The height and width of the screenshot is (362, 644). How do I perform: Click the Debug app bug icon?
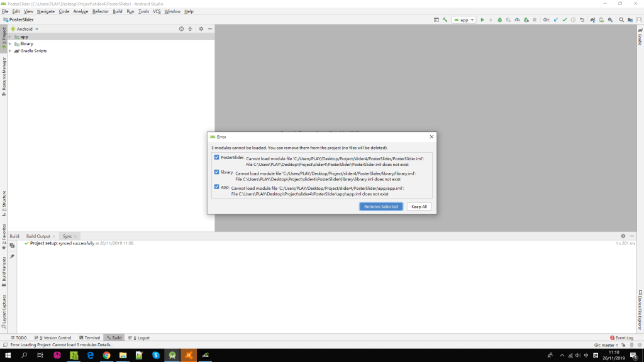[499, 19]
